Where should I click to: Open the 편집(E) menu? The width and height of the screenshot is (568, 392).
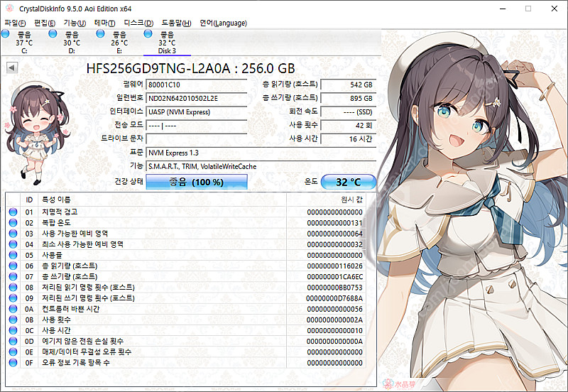pyautogui.click(x=45, y=23)
